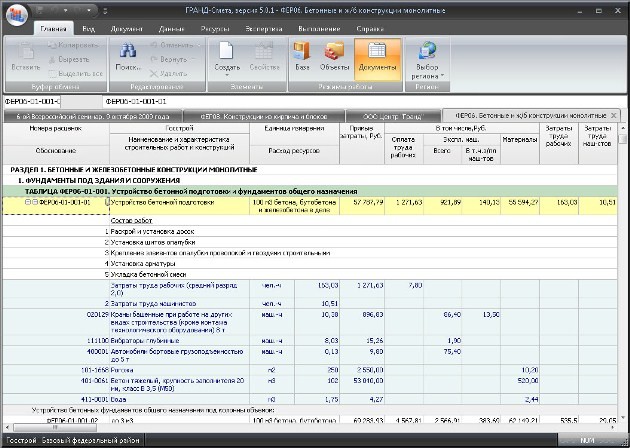Screen dimensions: 630x448
Task: Open the round GRAND-Smeta application menu button
Action: click(x=17, y=15)
